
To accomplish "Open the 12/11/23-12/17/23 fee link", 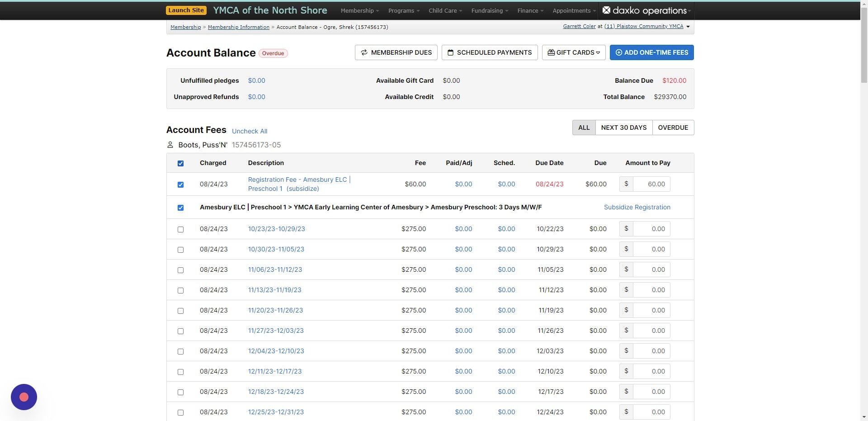I will pos(275,371).
